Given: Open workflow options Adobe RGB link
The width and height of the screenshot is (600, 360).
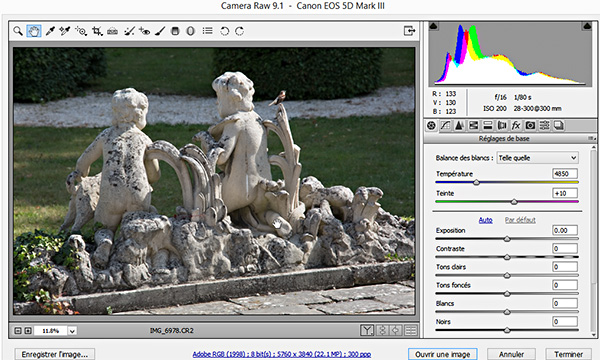Looking at the screenshot, I should (x=282, y=354).
